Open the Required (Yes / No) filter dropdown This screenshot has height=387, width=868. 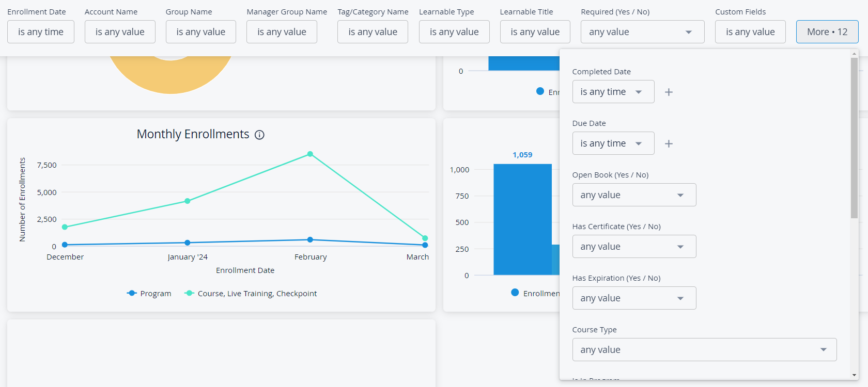point(642,32)
